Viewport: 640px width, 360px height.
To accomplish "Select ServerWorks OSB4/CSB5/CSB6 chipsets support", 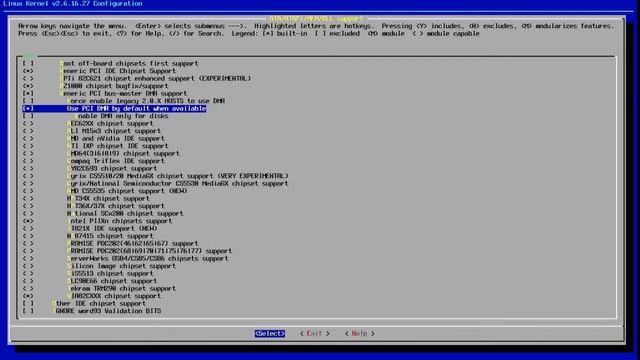I will pyautogui.click(x=125, y=258).
